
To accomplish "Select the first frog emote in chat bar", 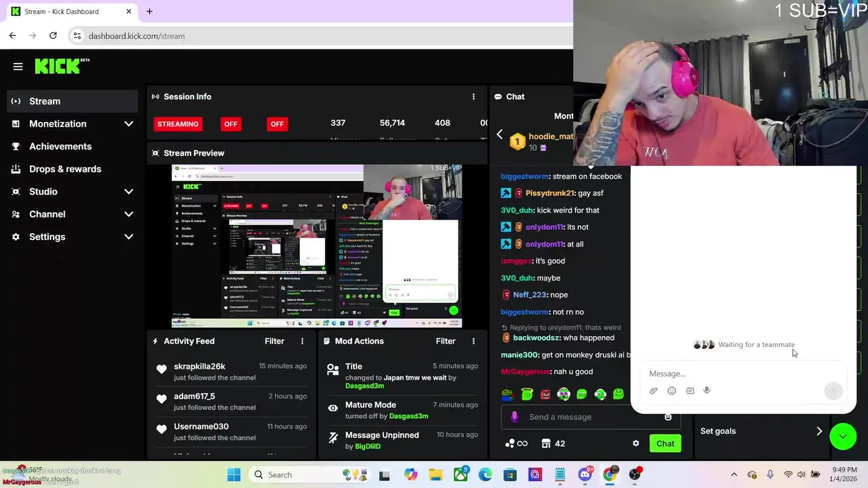I will [509, 394].
